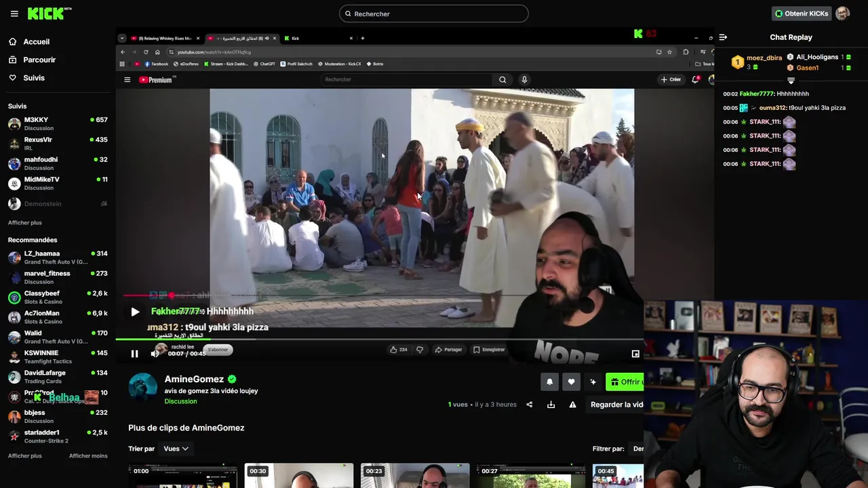
Task: Click YouTube Enregistrer button in video
Action: tap(489, 350)
